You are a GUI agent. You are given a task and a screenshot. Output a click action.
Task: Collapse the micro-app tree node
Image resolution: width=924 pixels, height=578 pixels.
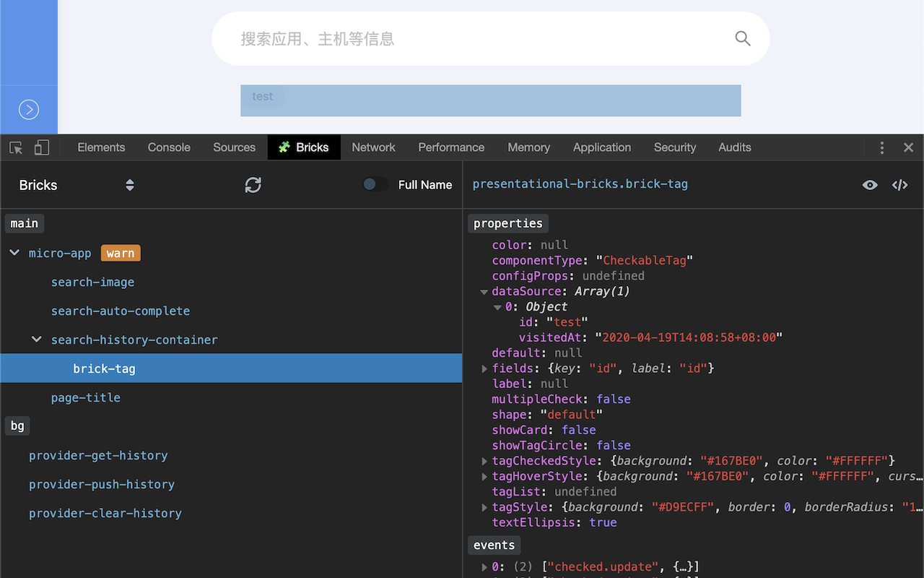pyautogui.click(x=14, y=253)
